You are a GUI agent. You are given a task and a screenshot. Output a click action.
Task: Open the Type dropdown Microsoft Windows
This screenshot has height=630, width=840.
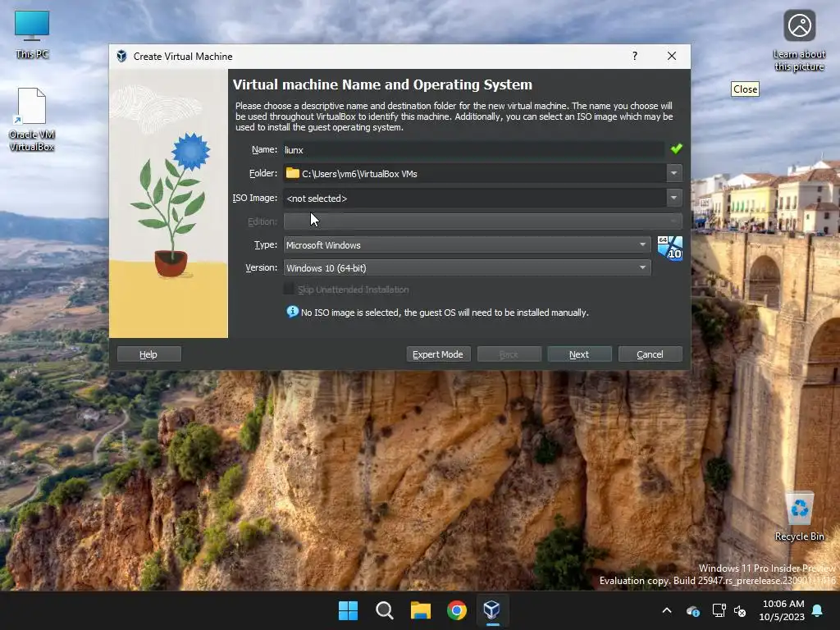(x=467, y=244)
